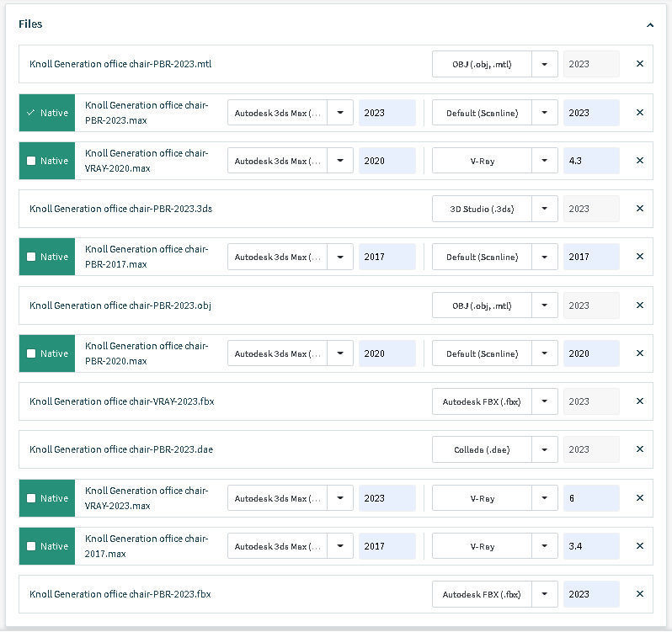Expand Collada (.dae) format dropdown
672x632 pixels.
pyautogui.click(x=545, y=449)
